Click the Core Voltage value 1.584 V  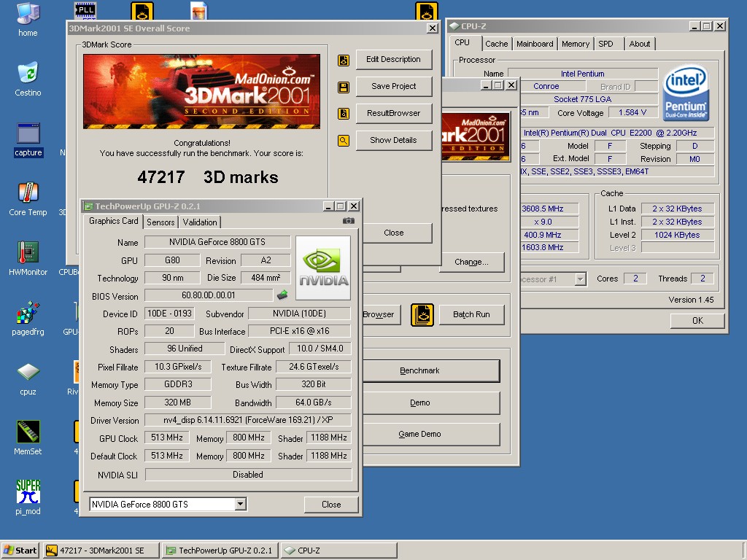coord(632,112)
